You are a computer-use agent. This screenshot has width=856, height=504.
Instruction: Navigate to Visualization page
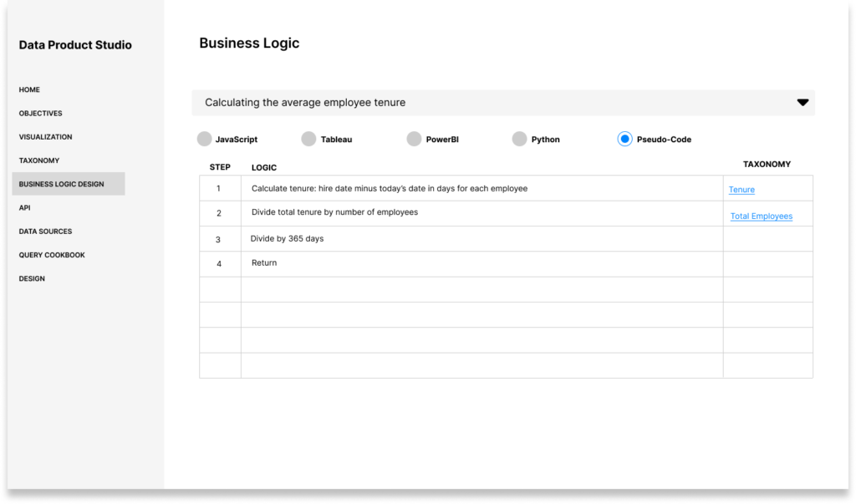(45, 137)
